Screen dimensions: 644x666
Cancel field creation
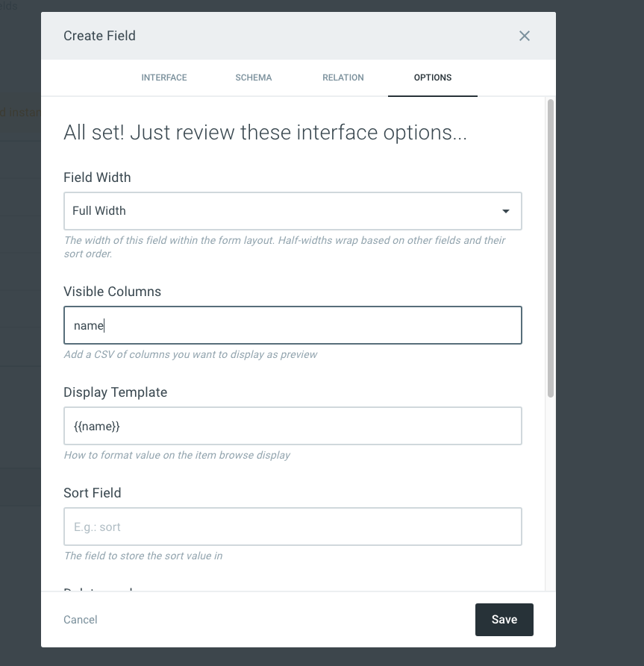pos(81,620)
